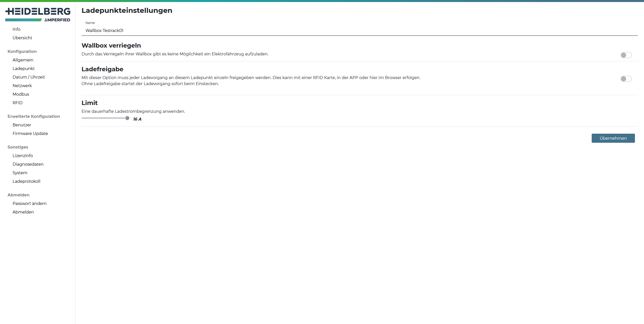This screenshot has height=324, width=644.
Task: Click the Limit current slider handle
Action: (127, 118)
